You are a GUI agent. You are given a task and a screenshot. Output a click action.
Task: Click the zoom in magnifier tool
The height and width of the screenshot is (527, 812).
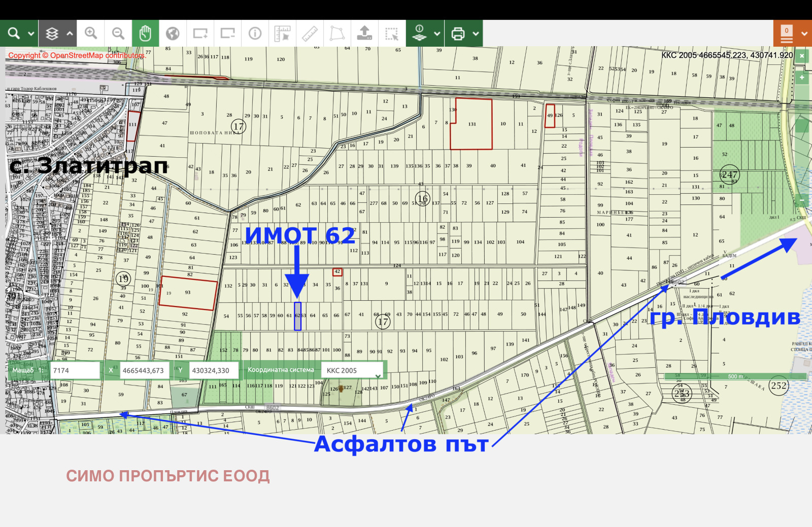[x=91, y=33]
